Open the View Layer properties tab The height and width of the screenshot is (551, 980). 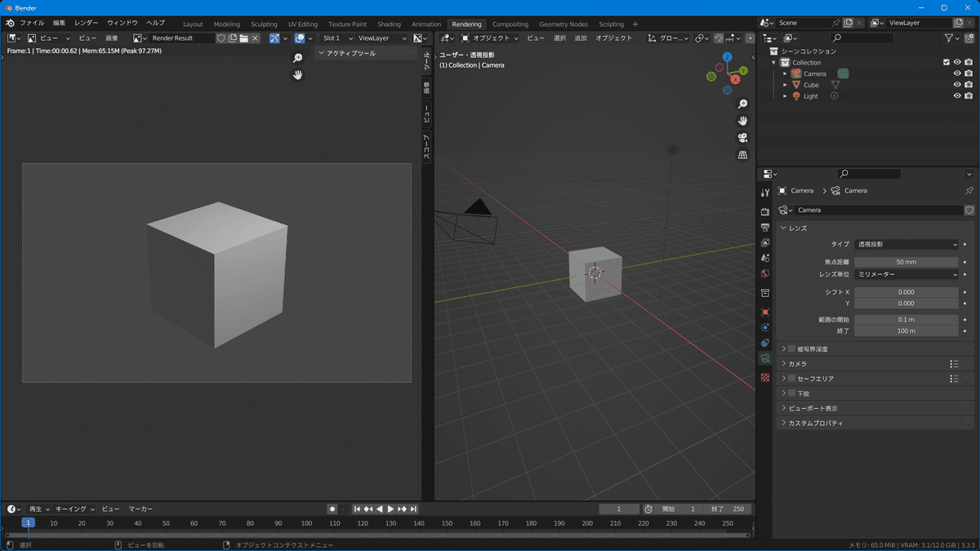point(765,242)
